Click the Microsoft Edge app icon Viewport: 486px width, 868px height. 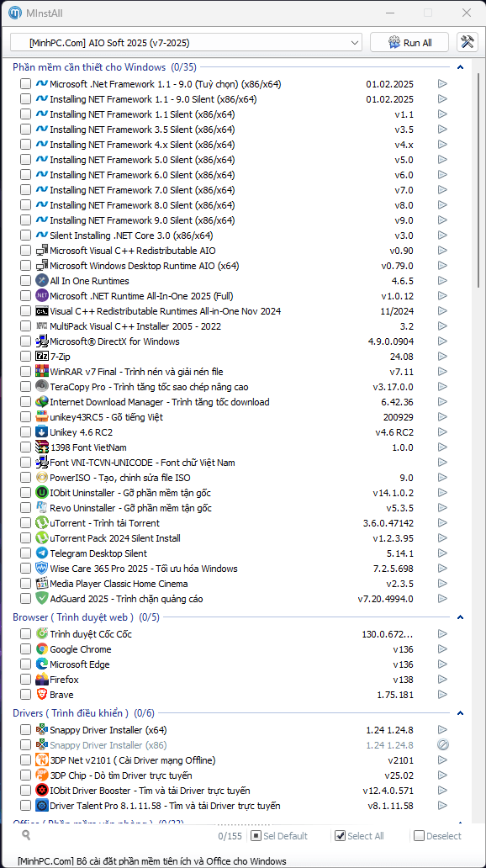[x=41, y=664]
